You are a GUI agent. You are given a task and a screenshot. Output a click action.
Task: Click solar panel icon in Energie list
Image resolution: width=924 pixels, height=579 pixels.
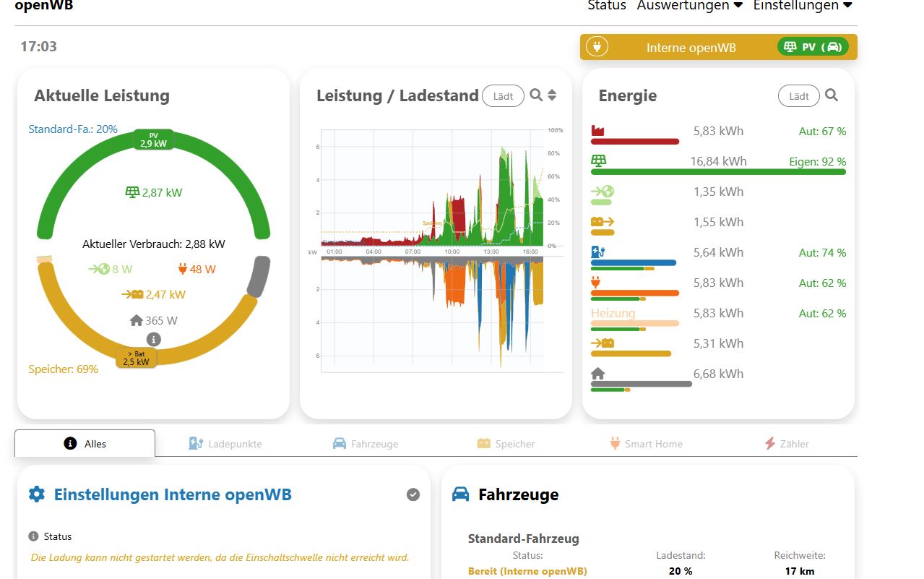[598, 160]
